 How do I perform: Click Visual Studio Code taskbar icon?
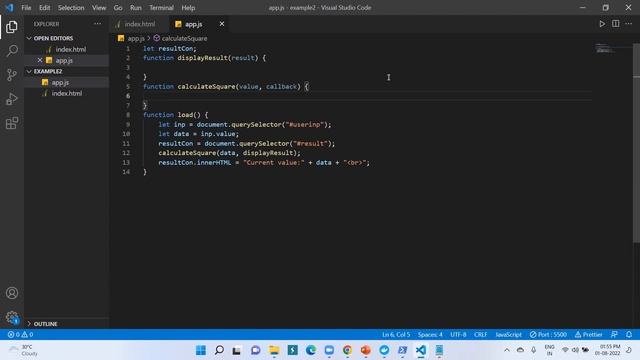[421, 350]
